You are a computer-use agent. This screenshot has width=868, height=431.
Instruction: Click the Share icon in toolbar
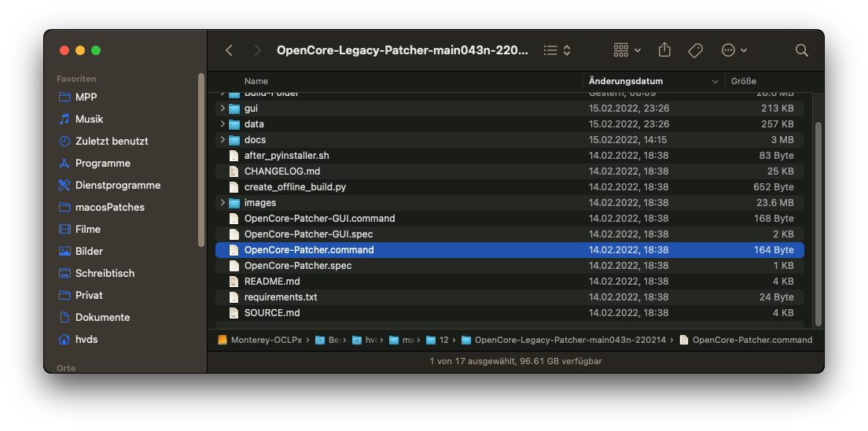tap(664, 50)
